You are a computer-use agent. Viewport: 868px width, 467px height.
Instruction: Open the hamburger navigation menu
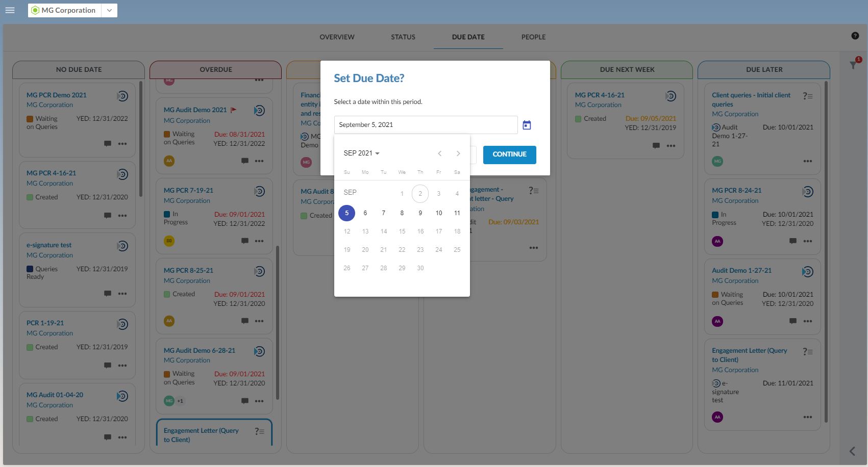10,10
